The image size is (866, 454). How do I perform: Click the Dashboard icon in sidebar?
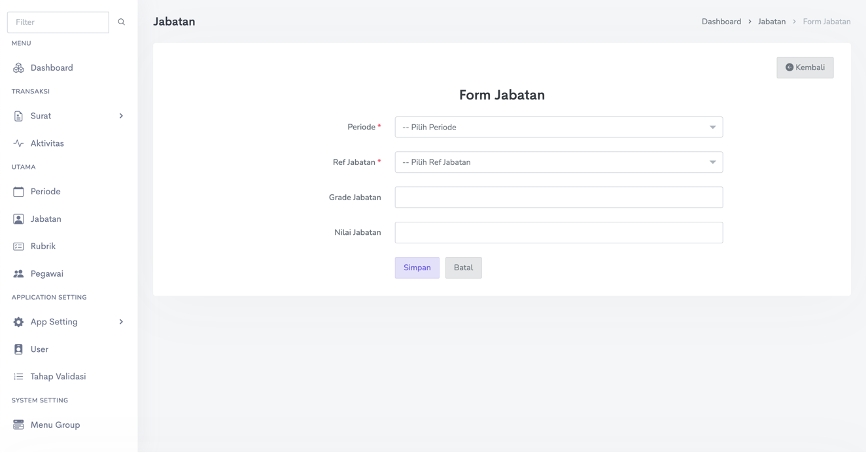tap(17, 68)
